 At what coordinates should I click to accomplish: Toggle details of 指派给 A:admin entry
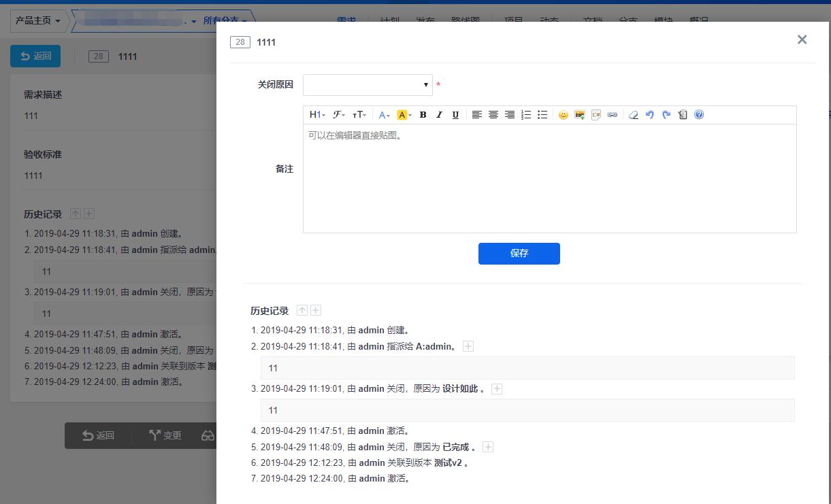coord(468,346)
